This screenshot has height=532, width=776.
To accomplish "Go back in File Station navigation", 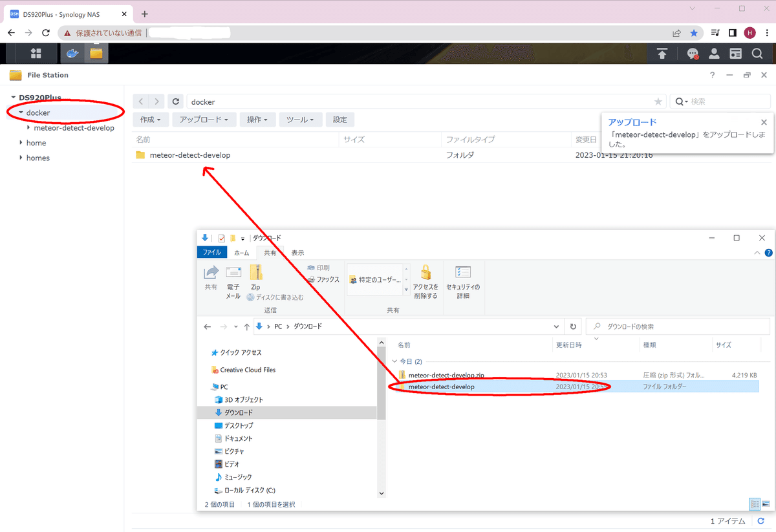I will tap(142, 101).
